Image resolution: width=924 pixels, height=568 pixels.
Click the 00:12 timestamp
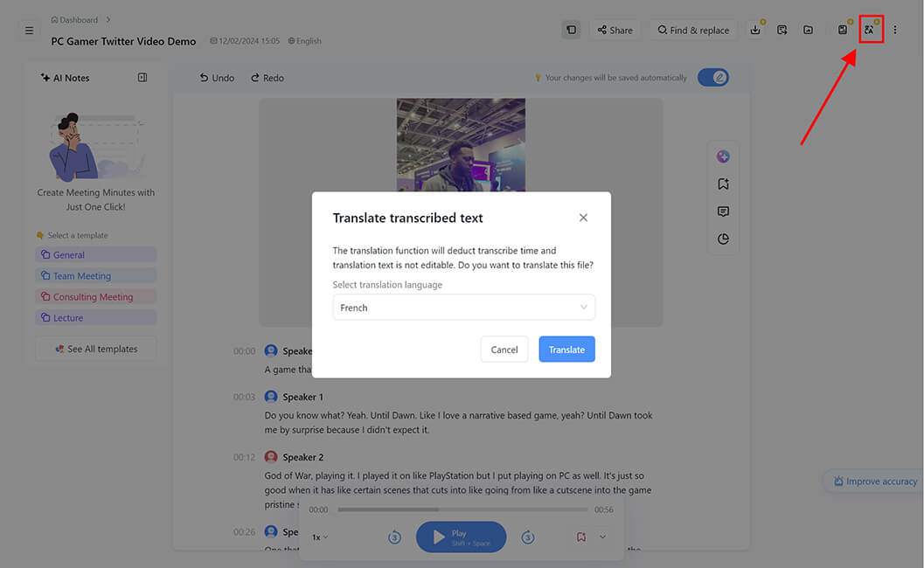(x=244, y=457)
